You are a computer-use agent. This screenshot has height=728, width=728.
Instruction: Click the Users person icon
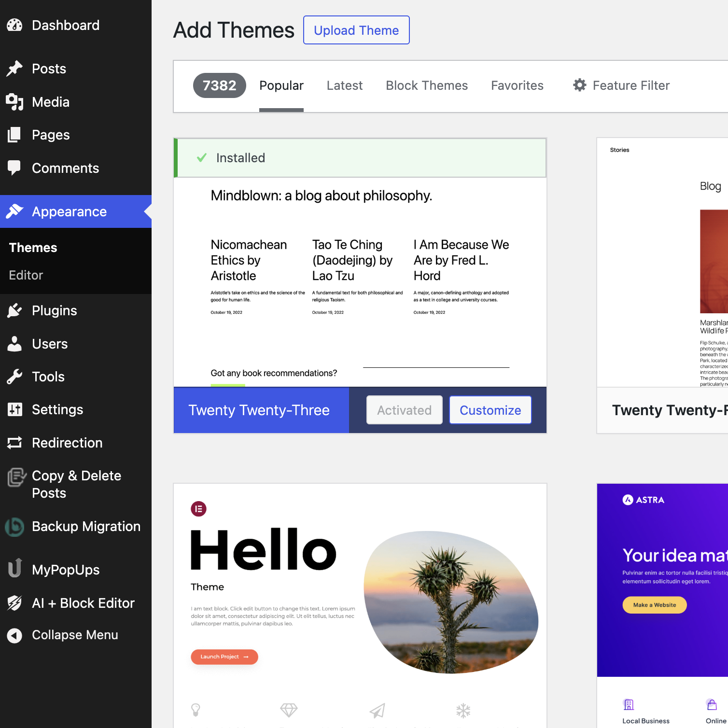point(14,344)
